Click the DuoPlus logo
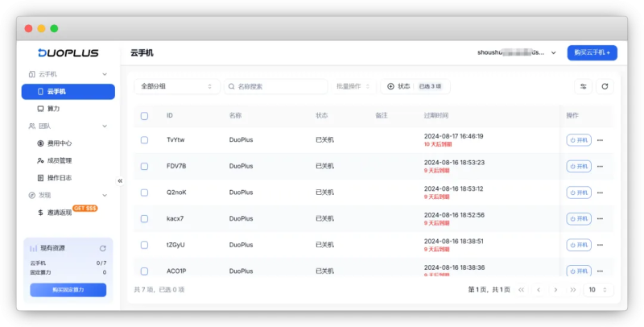 tap(68, 52)
